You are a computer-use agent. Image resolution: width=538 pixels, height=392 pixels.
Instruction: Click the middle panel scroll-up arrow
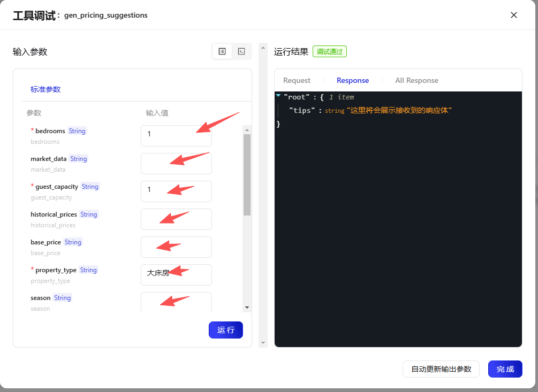[263, 48]
